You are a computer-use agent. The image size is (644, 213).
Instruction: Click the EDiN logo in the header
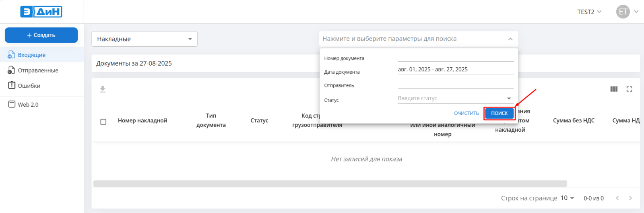[x=41, y=12]
